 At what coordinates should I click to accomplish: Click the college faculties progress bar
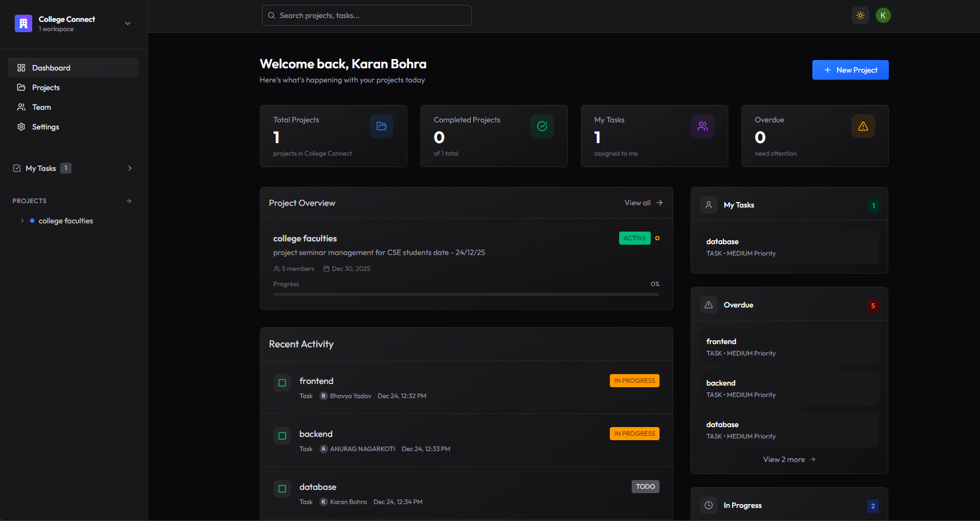[x=466, y=294]
